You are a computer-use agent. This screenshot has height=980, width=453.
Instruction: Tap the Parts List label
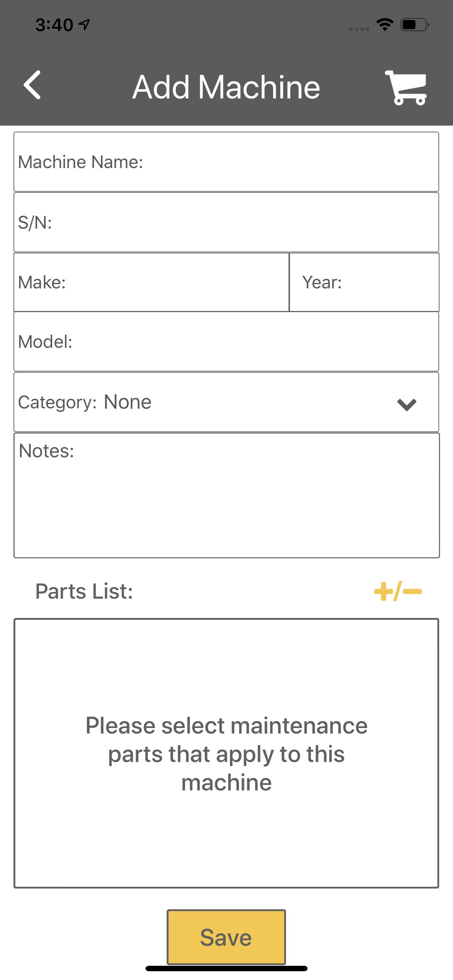point(84,591)
